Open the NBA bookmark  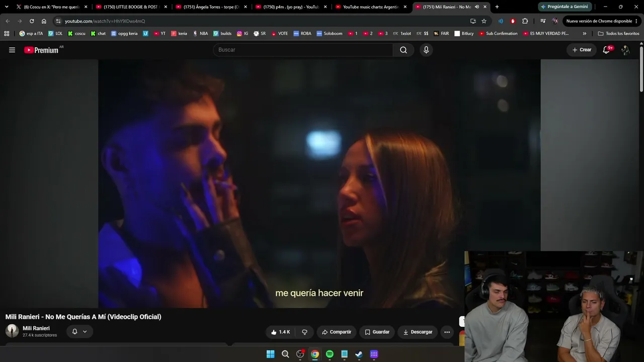200,34
